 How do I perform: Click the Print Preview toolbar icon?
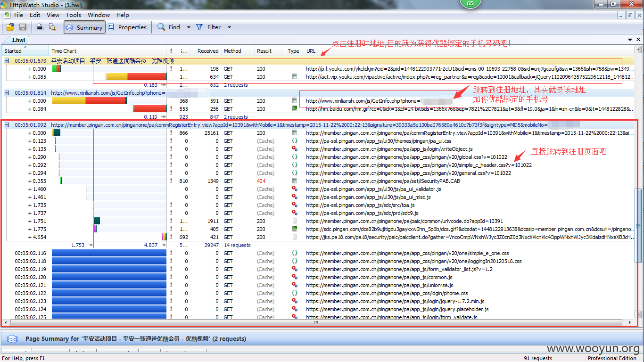(52, 27)
